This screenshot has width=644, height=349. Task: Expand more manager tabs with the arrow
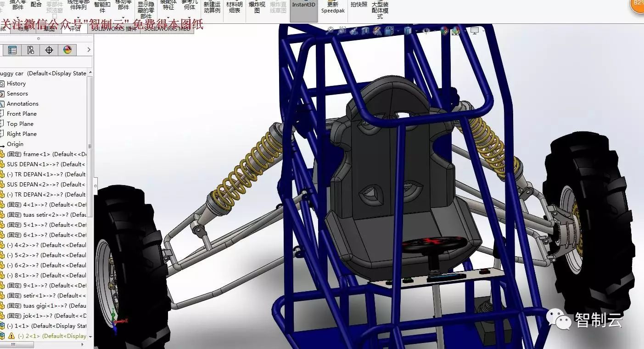(89, 50)
